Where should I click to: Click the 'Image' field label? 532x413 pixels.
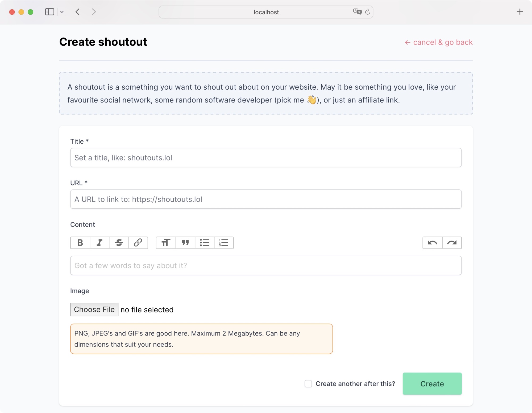tap(80, 291)
